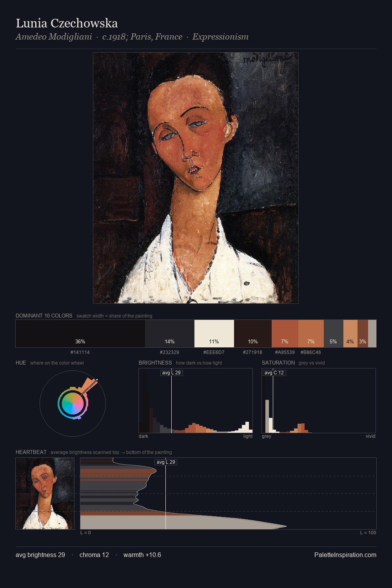Select the 11% cream swatch #EEE6D7
The width and height of the screenshot is (392, 588).
(x=214, y=334)
